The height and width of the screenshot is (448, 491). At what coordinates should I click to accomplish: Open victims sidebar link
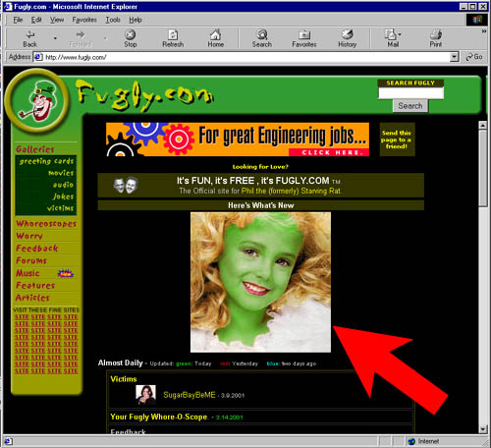[x=60, y=208]
